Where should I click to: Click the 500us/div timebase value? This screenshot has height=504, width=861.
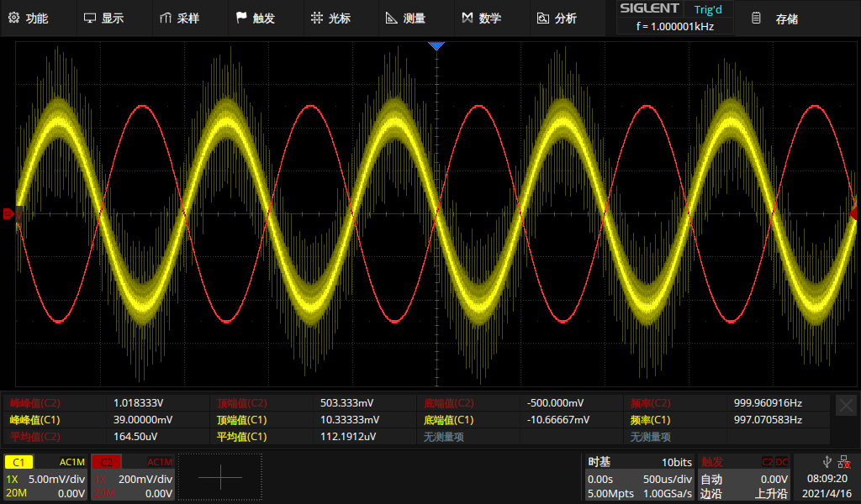667,479
